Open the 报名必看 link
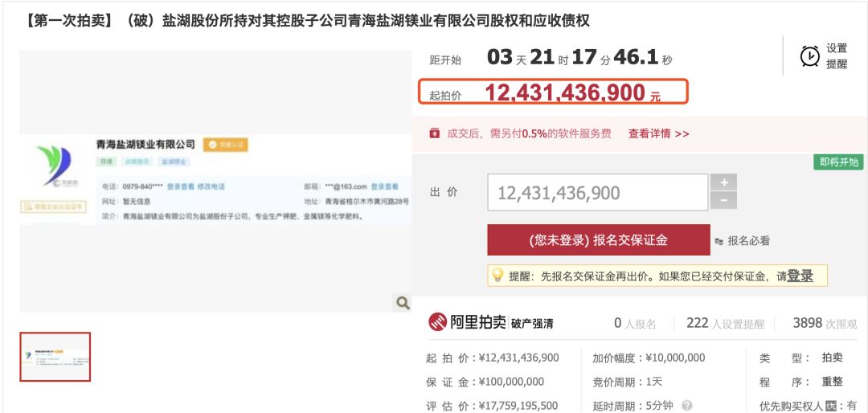The height and width of the screenshot is (413, 868). coord(748,241)
